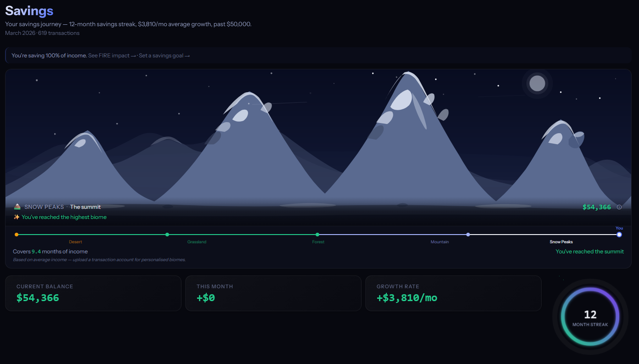
Task: Click the Desert biome label
Action: pos(76,242)
